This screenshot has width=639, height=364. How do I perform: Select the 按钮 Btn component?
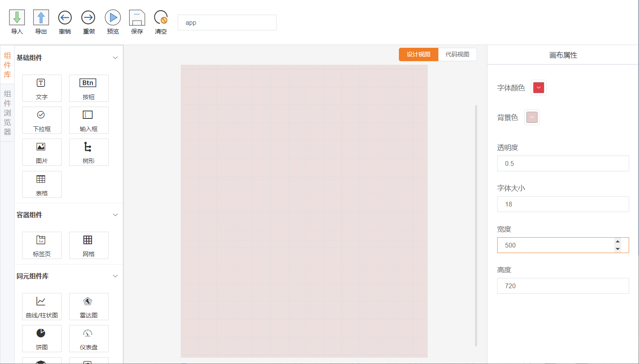(x=89, y=88)
